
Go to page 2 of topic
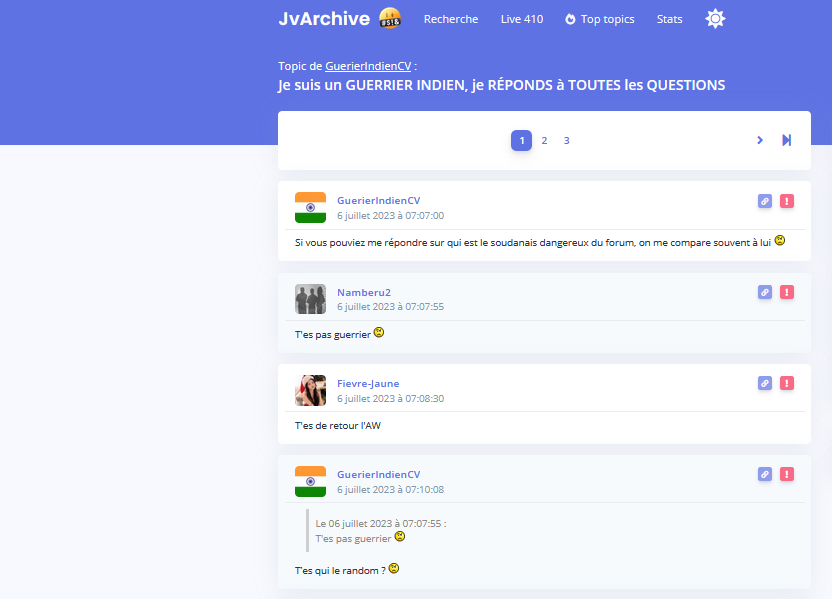click(x=544, y=141)
